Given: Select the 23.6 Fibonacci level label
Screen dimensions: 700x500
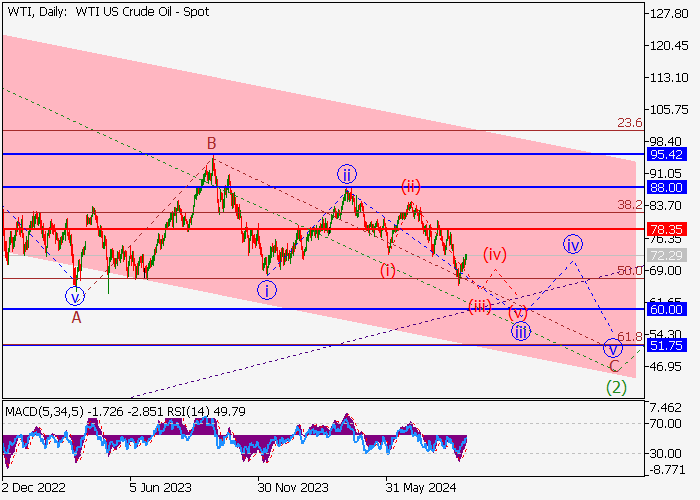Looking at the screenshot, I should coord(630,123).
